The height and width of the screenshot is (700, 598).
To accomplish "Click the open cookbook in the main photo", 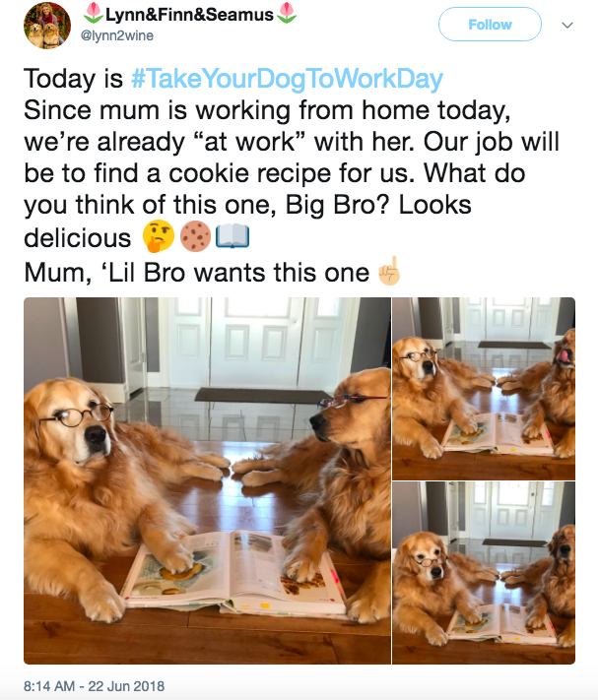I will point(234,572).
